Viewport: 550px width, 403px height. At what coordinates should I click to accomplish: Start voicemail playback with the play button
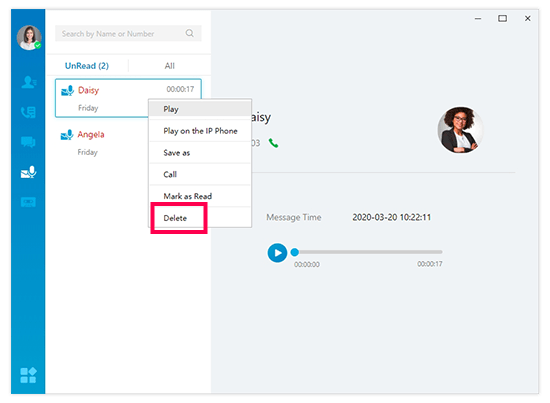point(277,253)
